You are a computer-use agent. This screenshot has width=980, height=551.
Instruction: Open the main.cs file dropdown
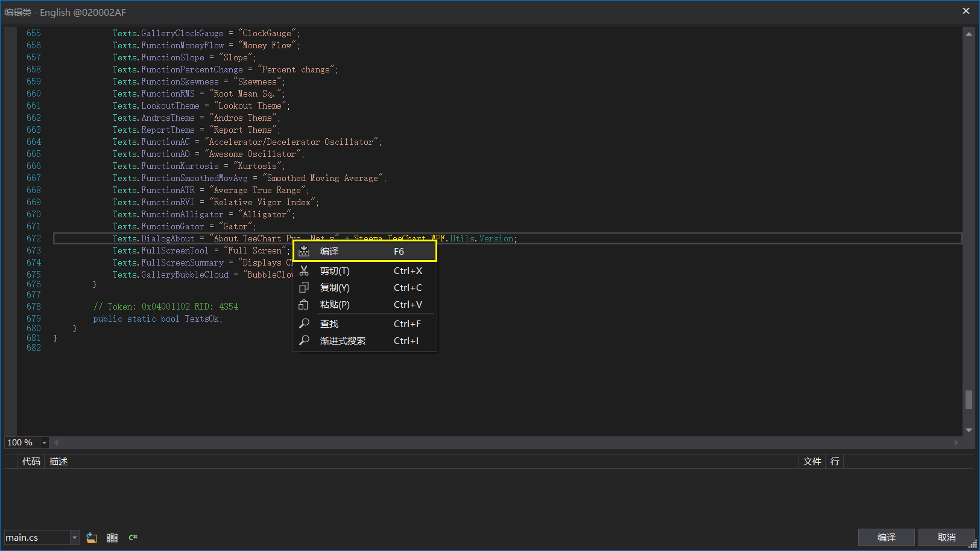pos(74,537)
